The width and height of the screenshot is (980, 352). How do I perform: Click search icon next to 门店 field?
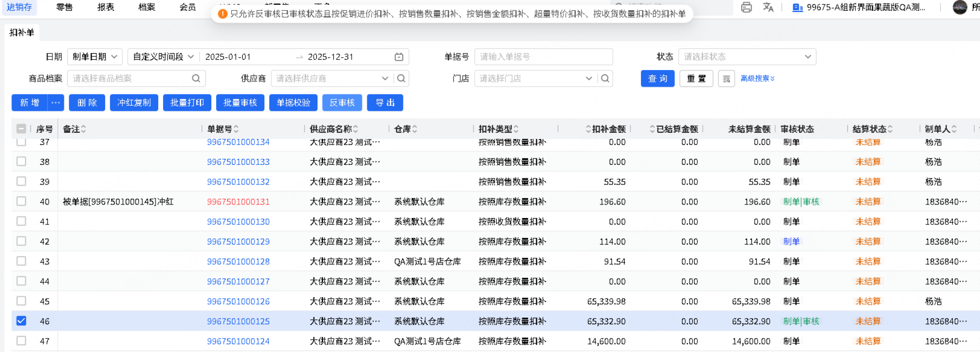605,79
